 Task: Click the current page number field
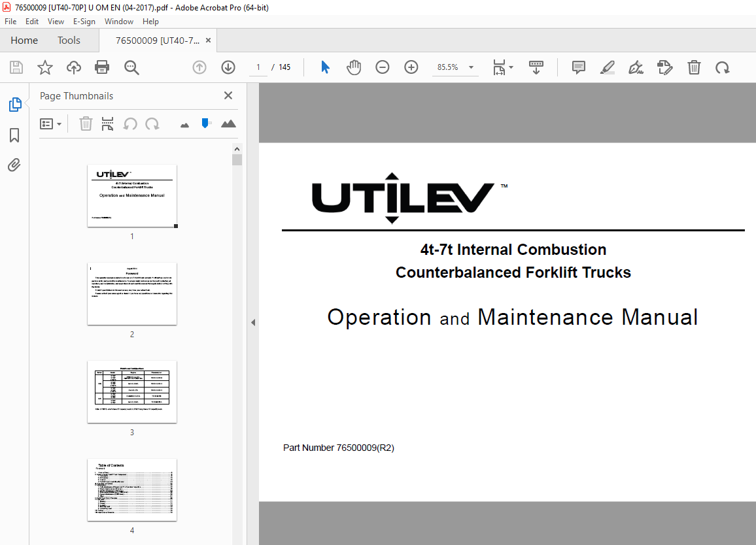pyautogui.click(x=258, y=67)
